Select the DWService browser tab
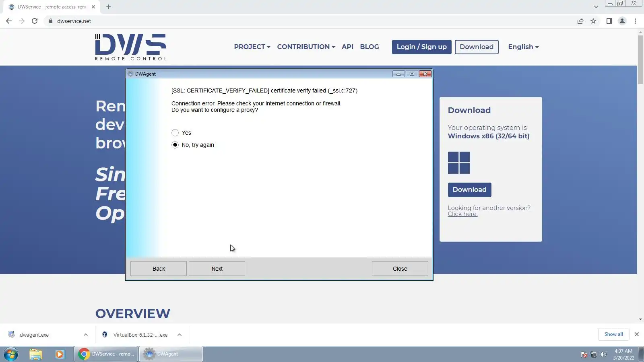Screen dimensions: 644x362 [52, 7]
